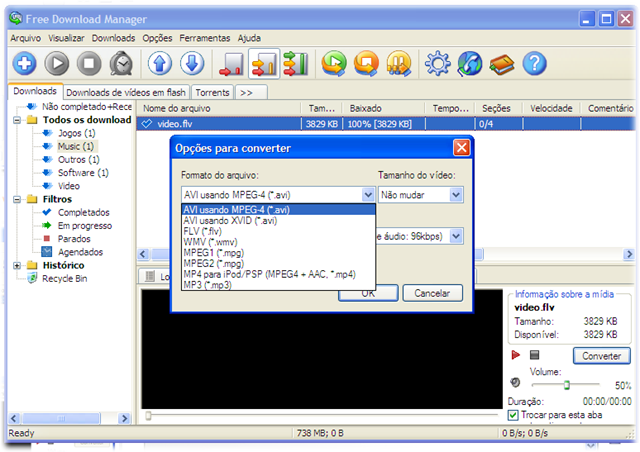Show more tabs with '>>' button
The height and width of the screenshot is (452, 640).
[251, 93]
